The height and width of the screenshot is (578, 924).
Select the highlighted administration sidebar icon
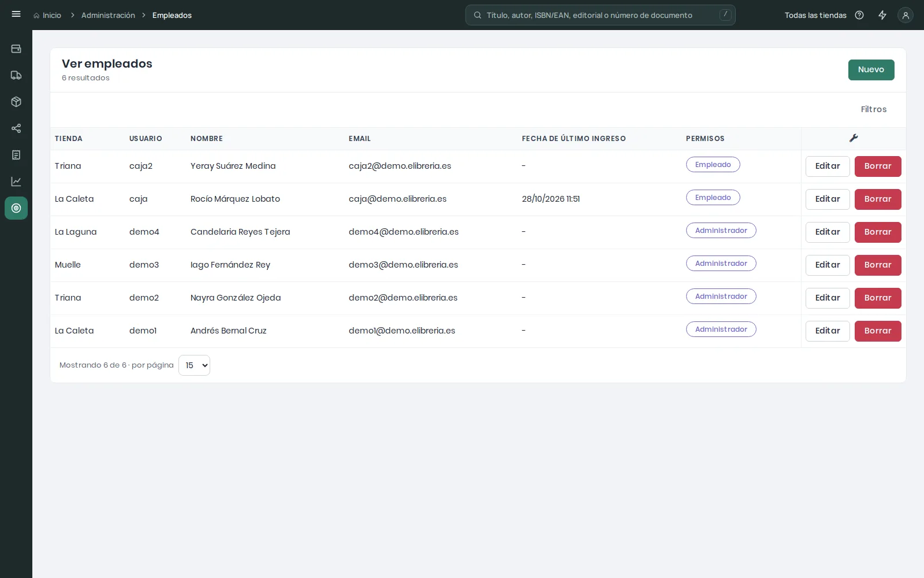click(x=16, y=208)
